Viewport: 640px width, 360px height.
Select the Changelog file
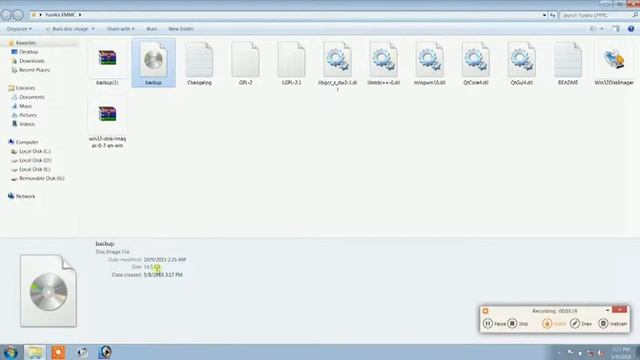tap(199, 63)
